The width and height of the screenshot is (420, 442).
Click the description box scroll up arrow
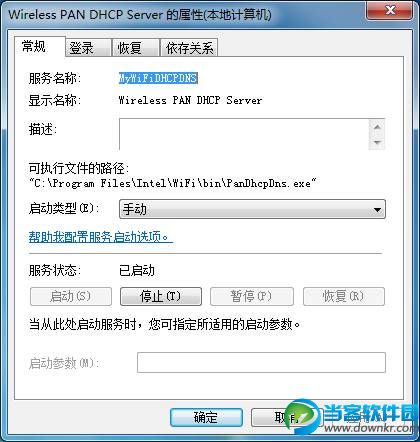377,127
